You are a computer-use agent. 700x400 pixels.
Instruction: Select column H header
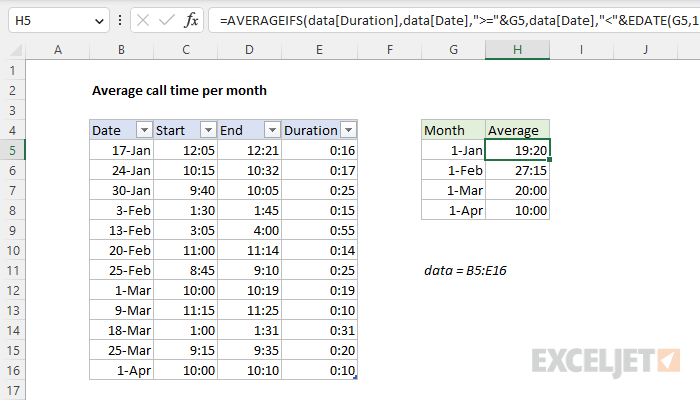pos(517,50)
